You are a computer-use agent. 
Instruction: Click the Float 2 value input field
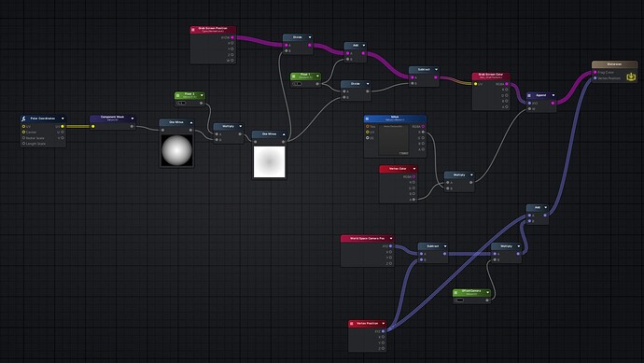pyautogui.click(x=182, y=103)
